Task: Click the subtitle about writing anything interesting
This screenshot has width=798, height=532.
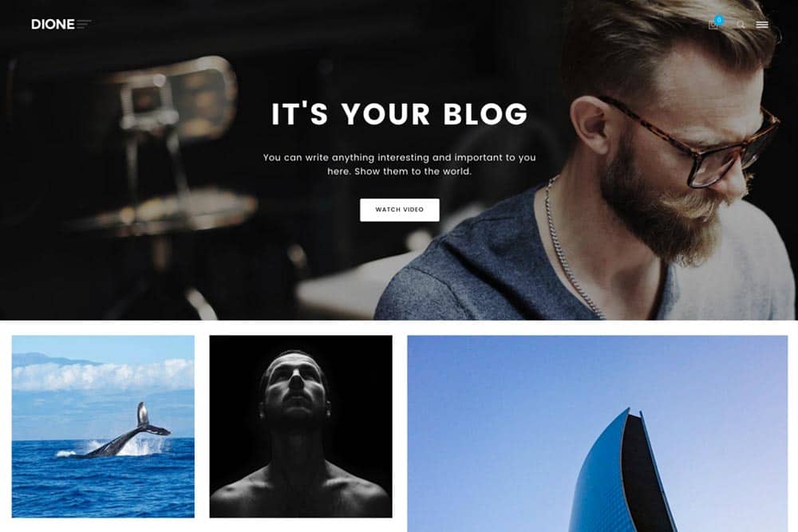Action: coord(400,164)
